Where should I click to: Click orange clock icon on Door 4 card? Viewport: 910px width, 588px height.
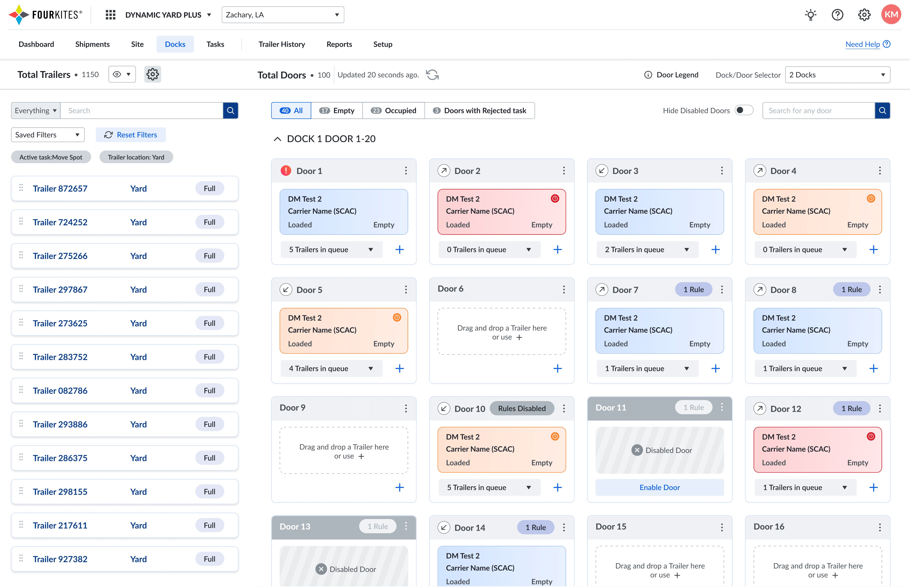(x=871, y=199)
